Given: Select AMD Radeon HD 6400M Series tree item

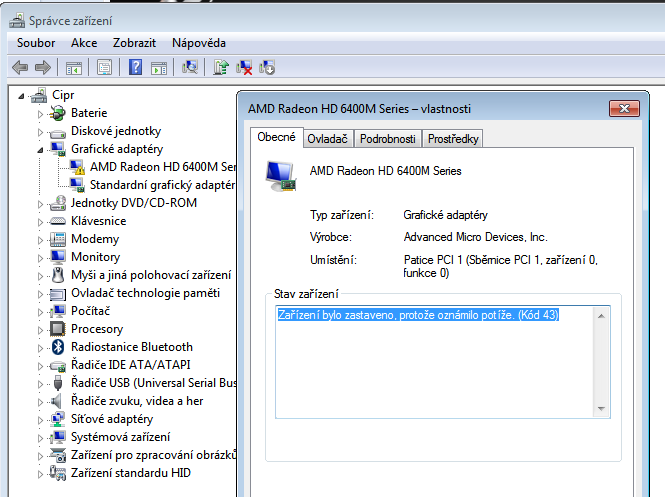Looking at the screenshot, I should (163, 167).
